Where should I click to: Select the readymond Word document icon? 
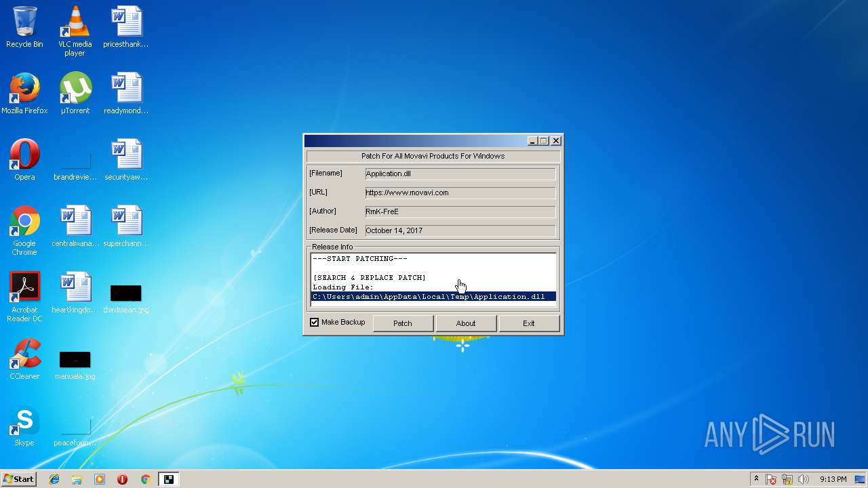[126, 94]
